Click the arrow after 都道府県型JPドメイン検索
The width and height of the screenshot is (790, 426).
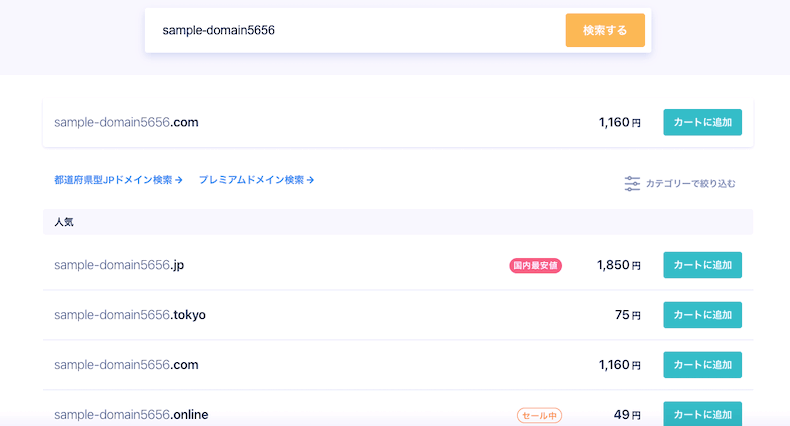pyautogui.click(x=179, y=180)
